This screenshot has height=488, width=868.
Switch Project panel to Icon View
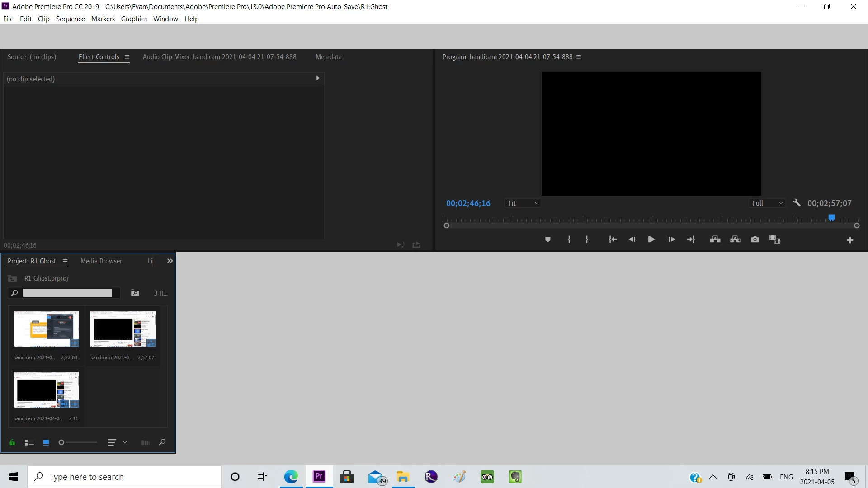click(x=46, y=442)
